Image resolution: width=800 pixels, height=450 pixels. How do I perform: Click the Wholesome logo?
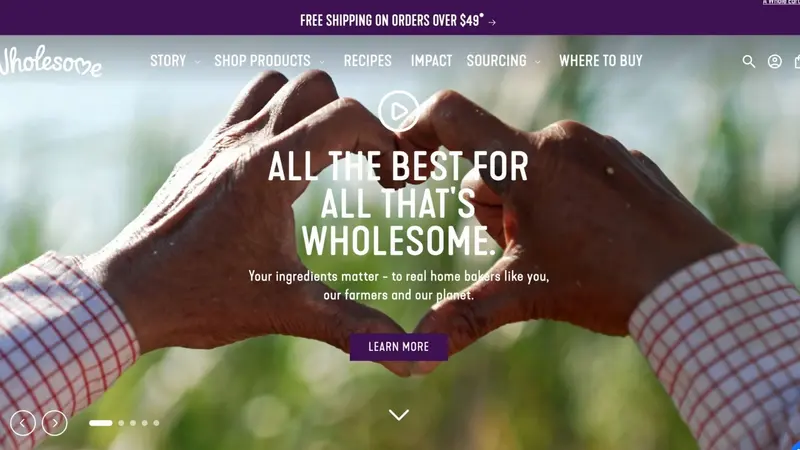50,61
